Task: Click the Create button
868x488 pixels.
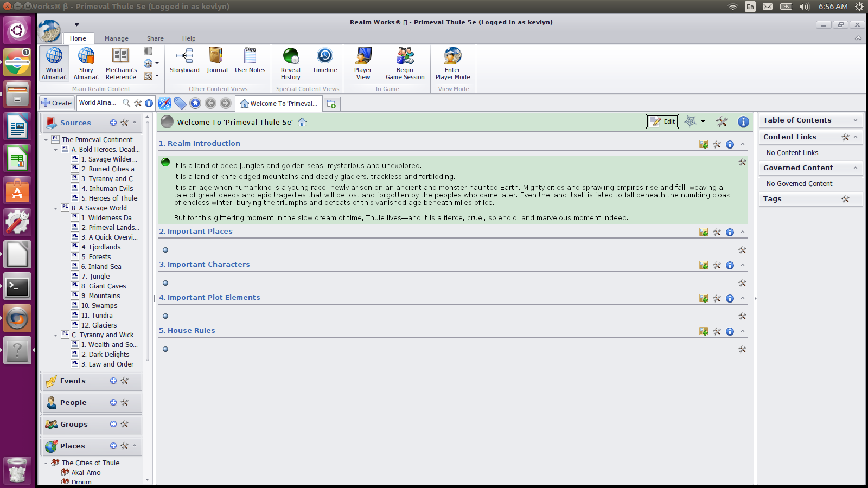Action: (56, 103)
